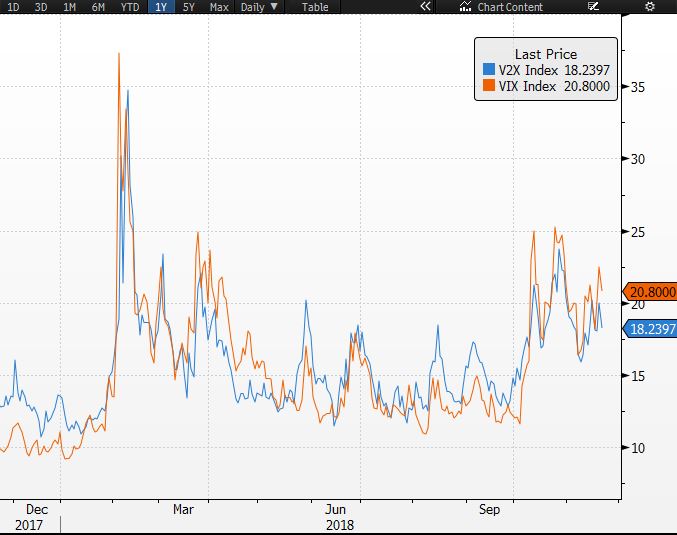677x535 pixels.
Task: Switch to the 1M range
Action: pos(70,7)
